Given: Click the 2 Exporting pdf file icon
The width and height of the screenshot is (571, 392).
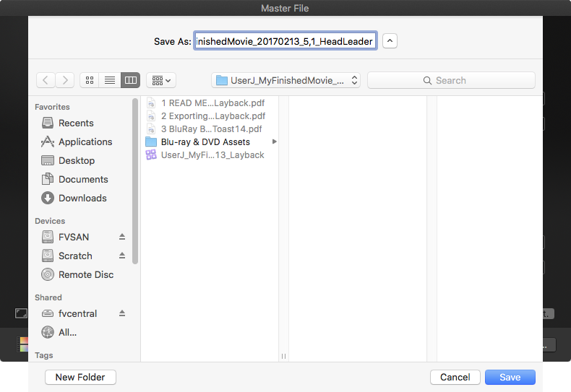Looking at the screenshot, I should tap(151, 116).
